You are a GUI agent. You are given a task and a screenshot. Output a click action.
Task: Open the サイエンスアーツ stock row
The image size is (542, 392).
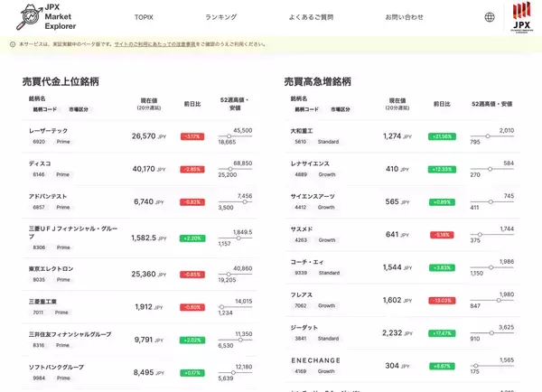[403, 202]
